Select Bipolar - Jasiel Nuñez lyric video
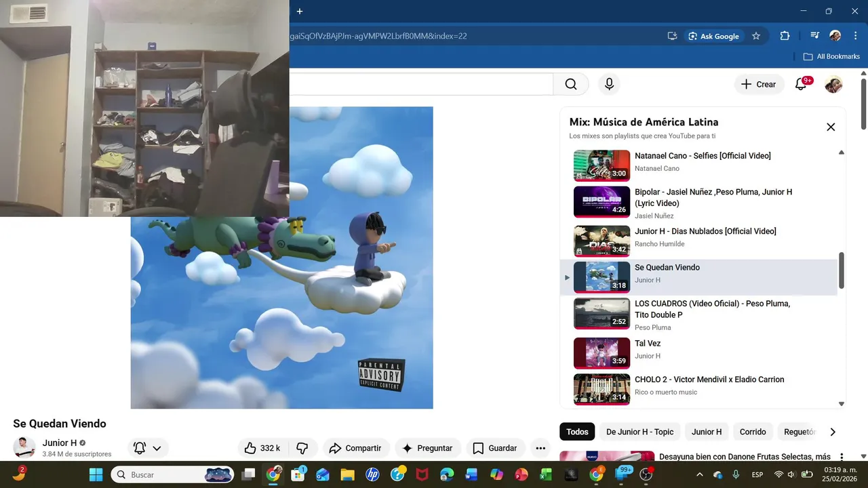868x488 pixels. tap(698, 202)
